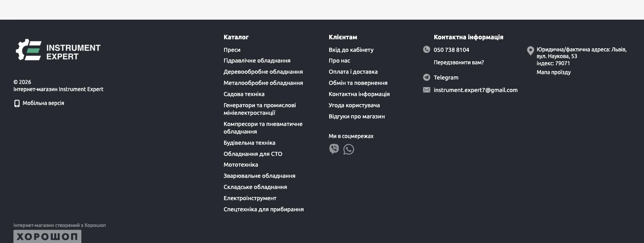Click the envelope email icon
The height and width of the screenshot is (243, 644).
click(427, 90)
